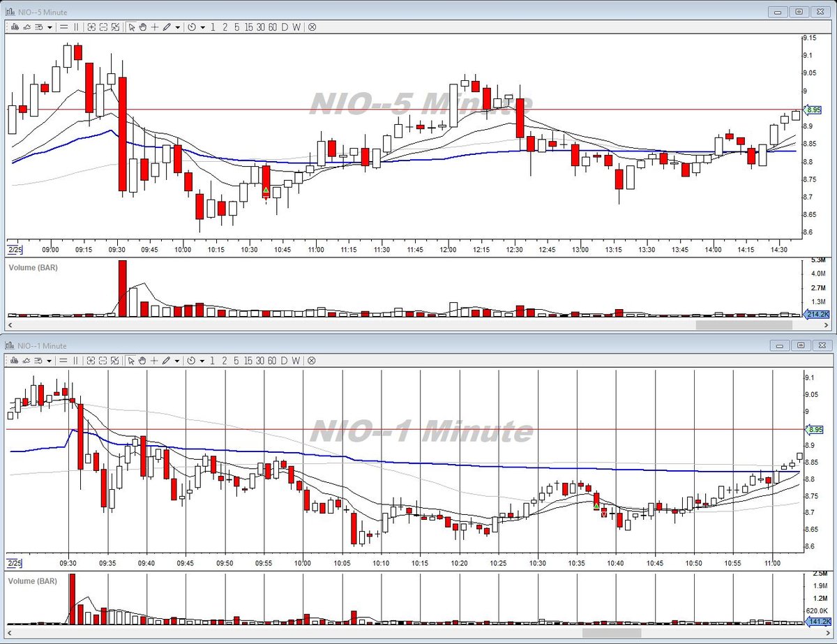Open the pencil tool dropdown arrow in 5 Minute chart

pyautogui.click(x=178, y=27)
